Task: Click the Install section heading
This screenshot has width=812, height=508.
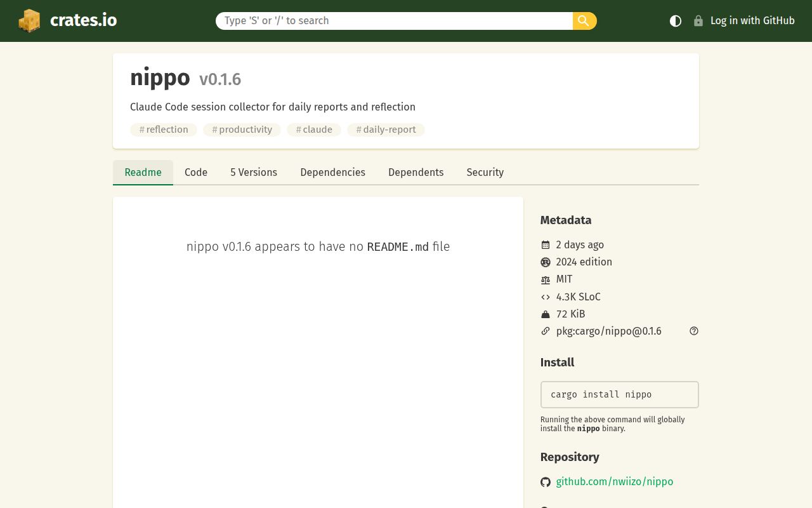Action: 557,363
